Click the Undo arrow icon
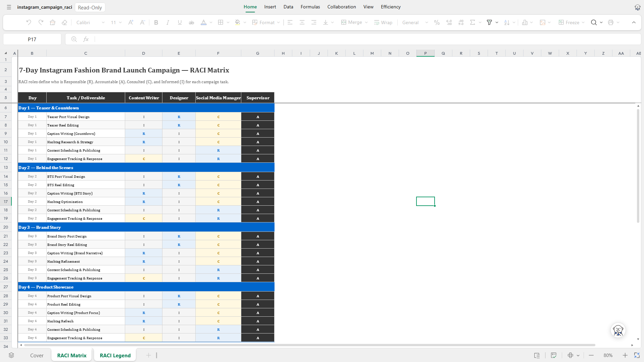 (x=29, y=22)
